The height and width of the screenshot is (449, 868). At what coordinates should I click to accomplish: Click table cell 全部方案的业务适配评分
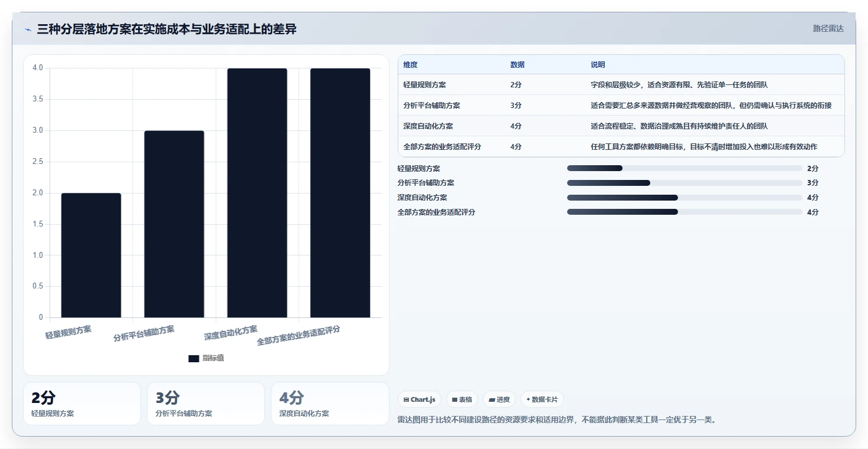(442, 147)
